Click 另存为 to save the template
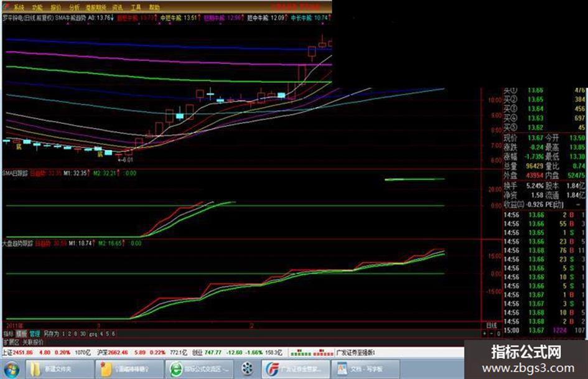This screenshot has height=379, width=588. click(x=51, y=334)
